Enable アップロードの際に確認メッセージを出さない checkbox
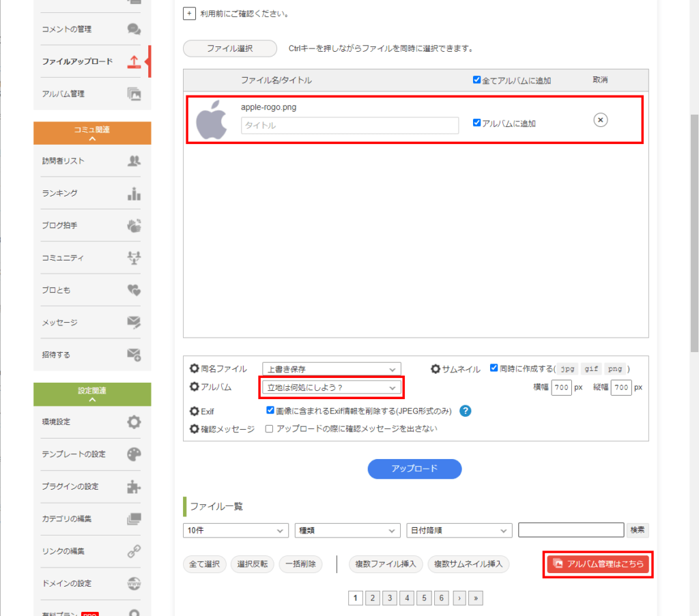This screenshot has width=699, height=616. click(x=269, y=429)
